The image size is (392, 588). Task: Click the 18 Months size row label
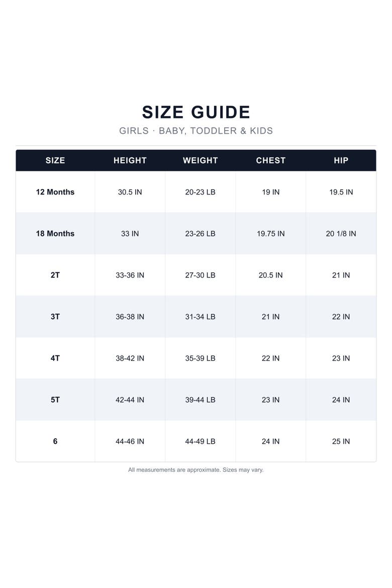tap(55, 234)
